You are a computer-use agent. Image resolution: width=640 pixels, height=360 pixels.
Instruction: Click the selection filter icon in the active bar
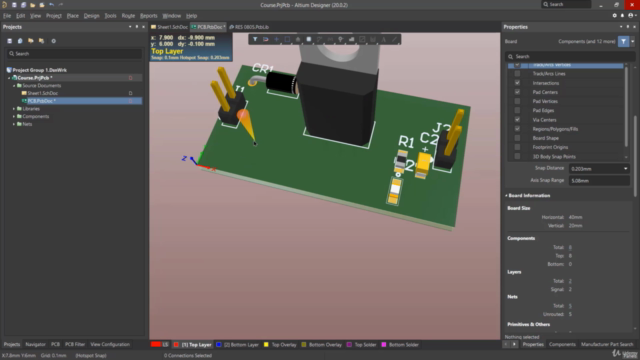coord(255,39)
